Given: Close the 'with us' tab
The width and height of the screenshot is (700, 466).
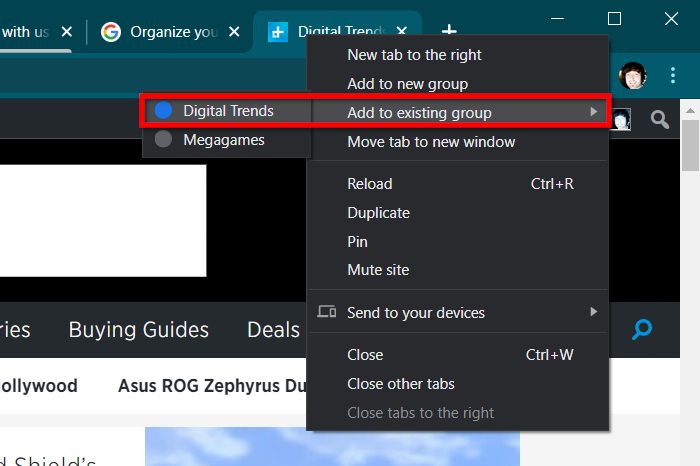Looking at the screenshot, I should [67, 32].
